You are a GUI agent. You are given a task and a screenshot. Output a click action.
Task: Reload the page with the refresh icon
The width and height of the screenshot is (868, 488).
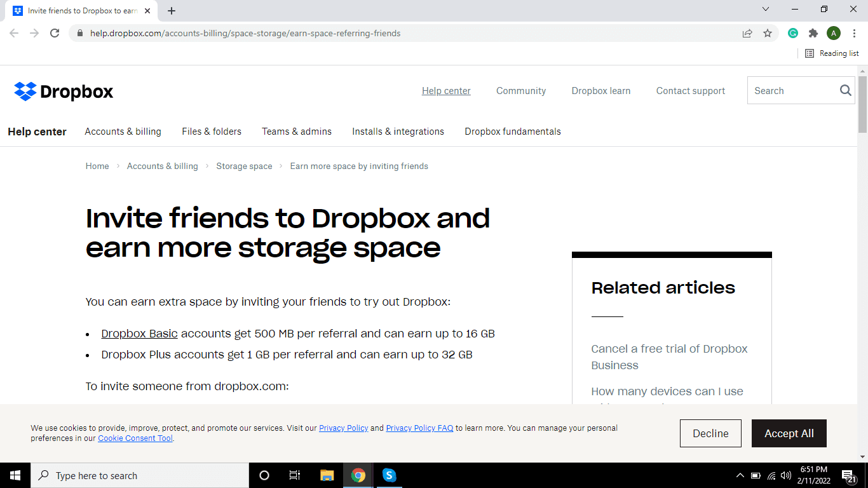[55, 32]
